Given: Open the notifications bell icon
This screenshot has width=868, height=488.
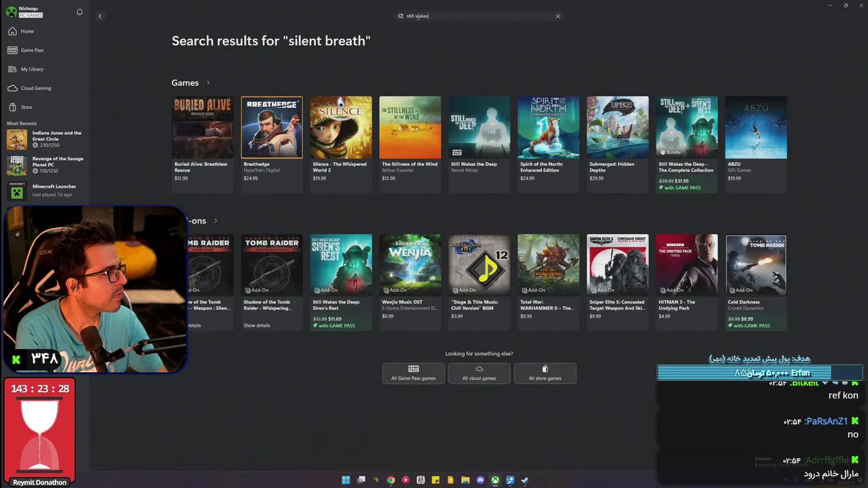Looking at the screenshot, I should point(79,12).
